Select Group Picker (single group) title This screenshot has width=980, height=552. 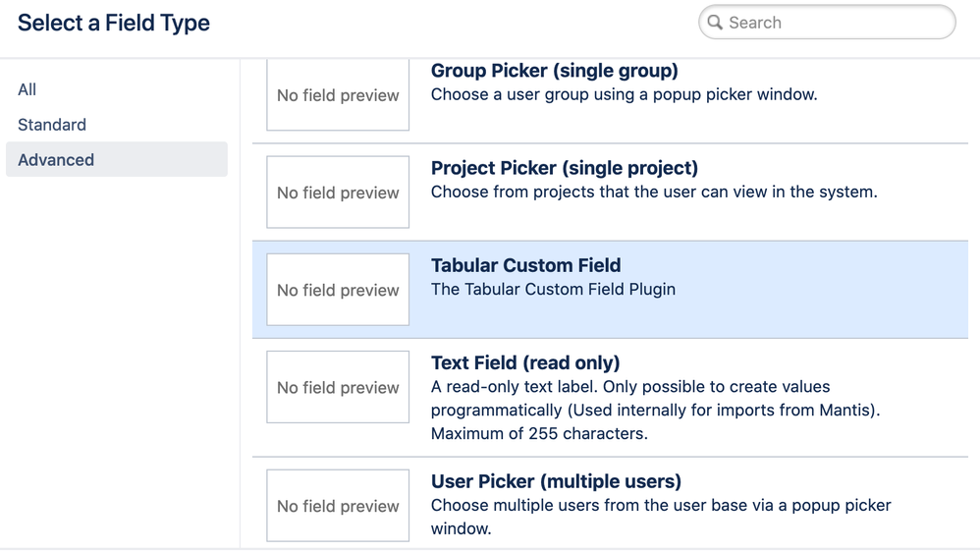(x=554, y=71)
